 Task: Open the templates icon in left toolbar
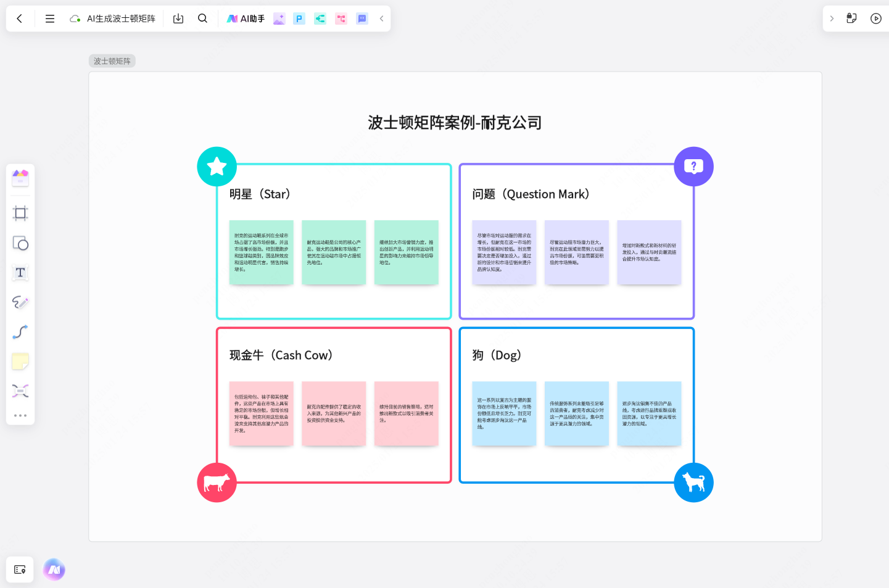(20, 178)
